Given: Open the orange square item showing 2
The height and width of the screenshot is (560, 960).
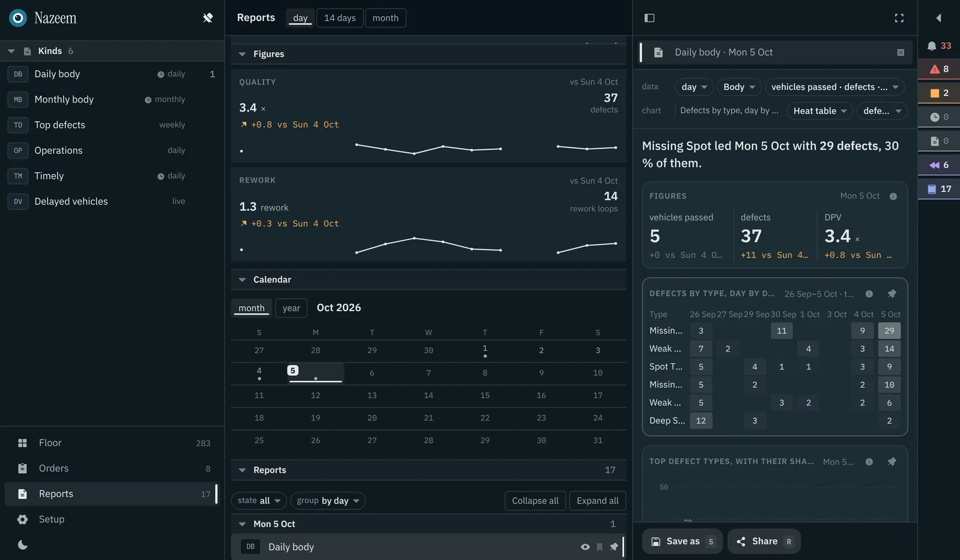Looking at the screenshot, I should (x=939, y=93).
